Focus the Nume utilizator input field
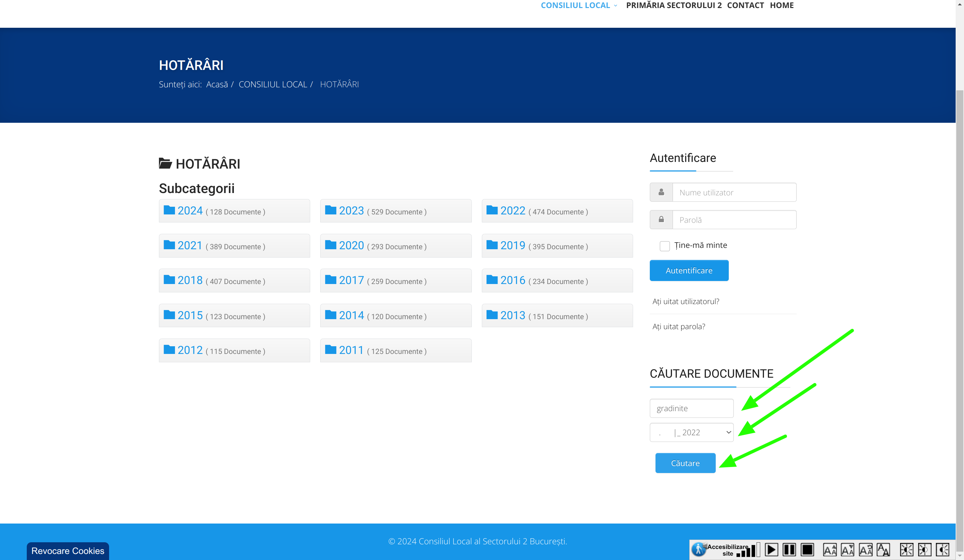964x560 pixels. pyautogui.click(x=734, y=192)
